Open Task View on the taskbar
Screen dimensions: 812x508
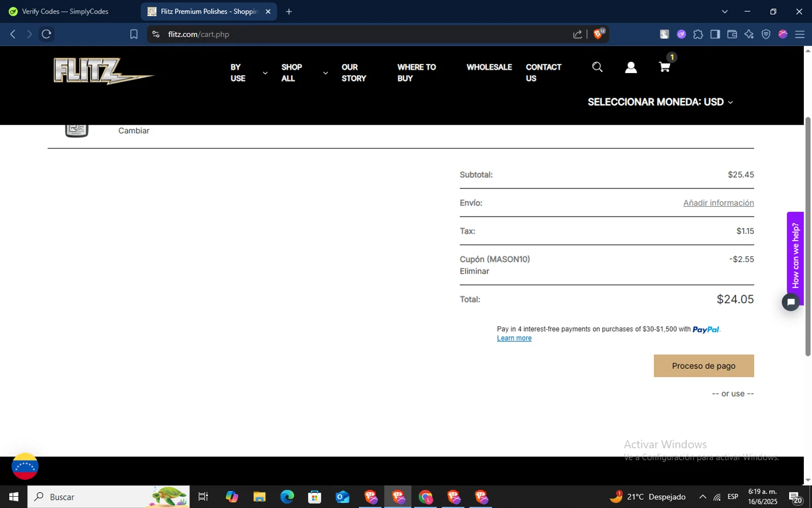point(204,497)
